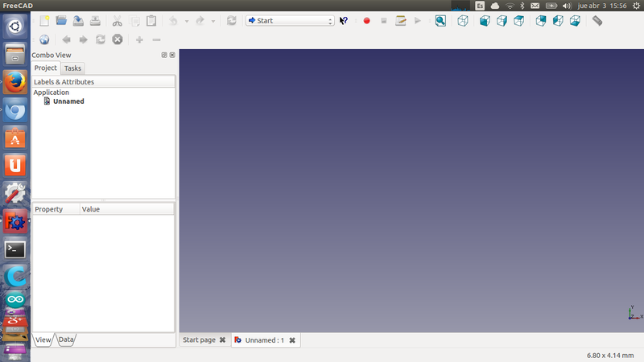Viewport: 644px width, 362px height.
Task: Select the Unnamed document in tree
Action: tap(68, 101)
